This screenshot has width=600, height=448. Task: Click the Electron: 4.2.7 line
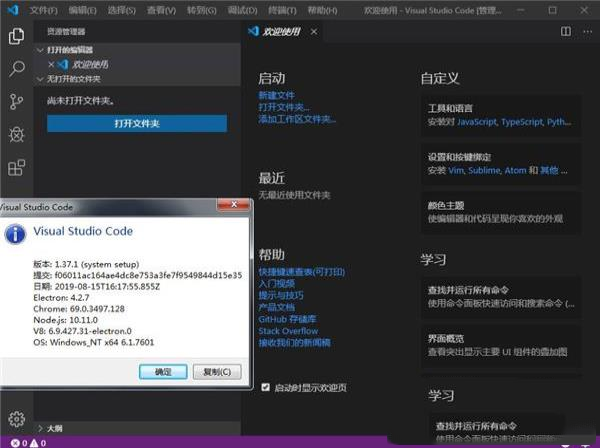[x=61, y=297]
